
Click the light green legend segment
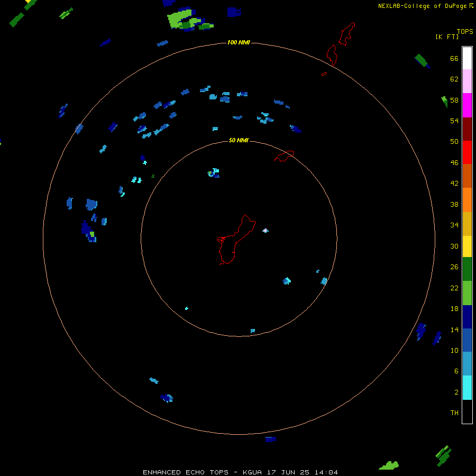(x=467, y=293)
